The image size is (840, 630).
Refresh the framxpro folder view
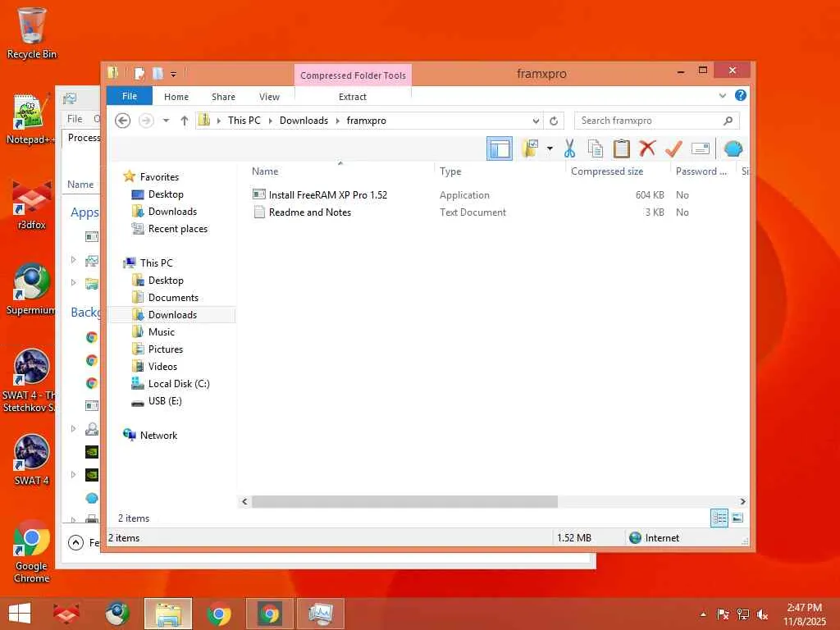click(554, 121)
